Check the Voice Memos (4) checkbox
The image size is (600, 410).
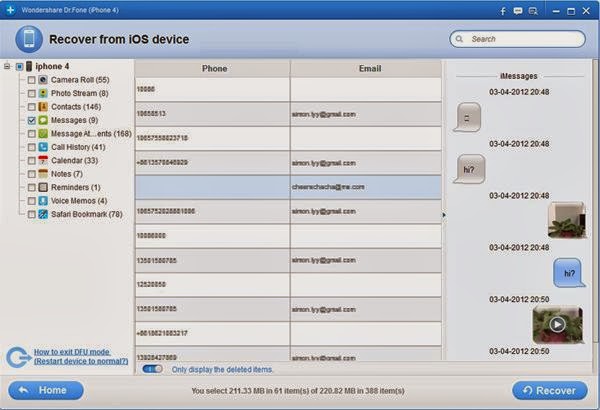click(31, 201)
